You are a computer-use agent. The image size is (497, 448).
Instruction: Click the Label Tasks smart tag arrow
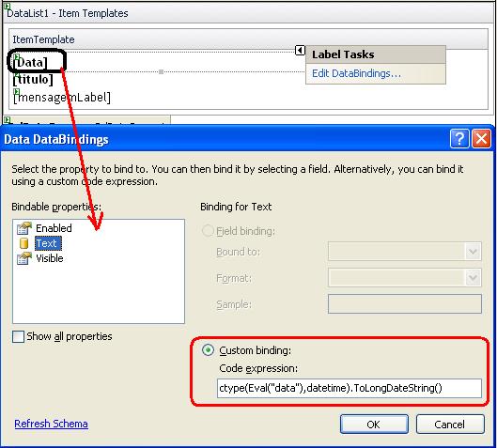pyautogui.click(x=300, y=50)
